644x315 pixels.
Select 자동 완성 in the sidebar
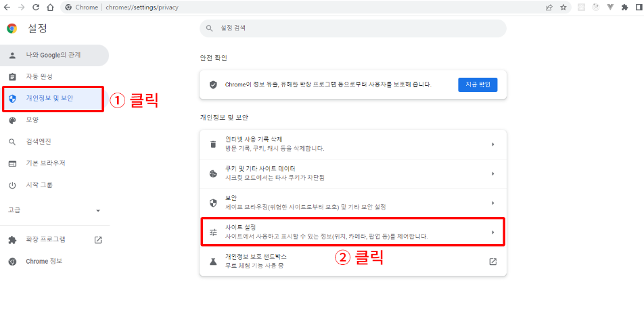[x=54, y=76]
